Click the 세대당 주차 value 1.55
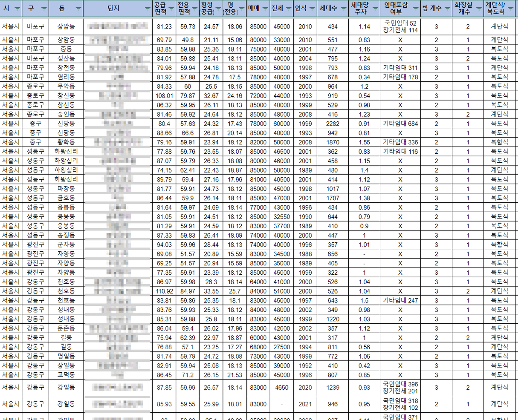 (365, 142)
